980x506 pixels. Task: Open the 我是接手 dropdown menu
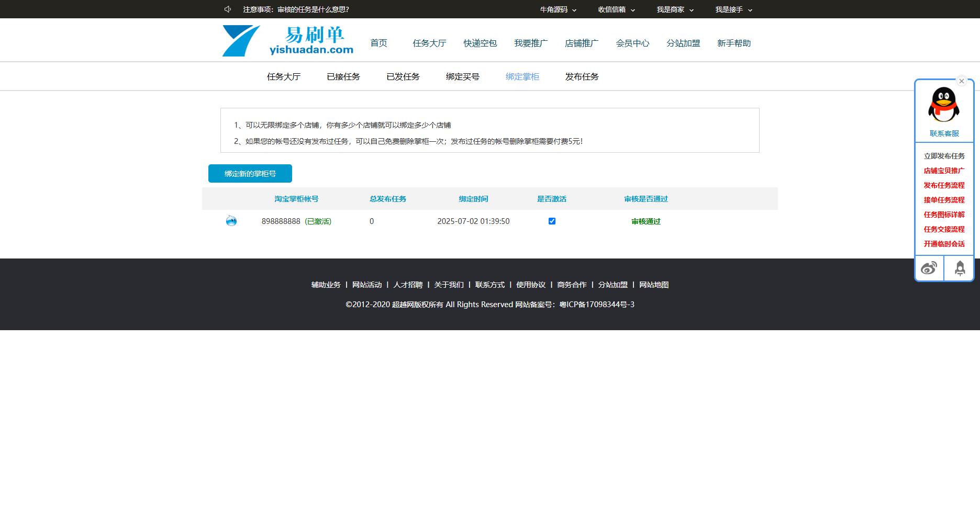(733, 9)
